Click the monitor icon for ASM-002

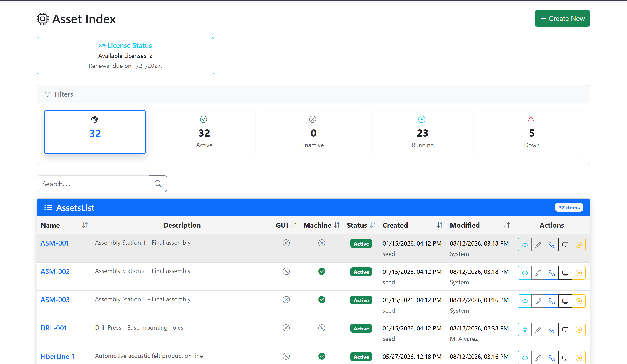pos(565,273)
